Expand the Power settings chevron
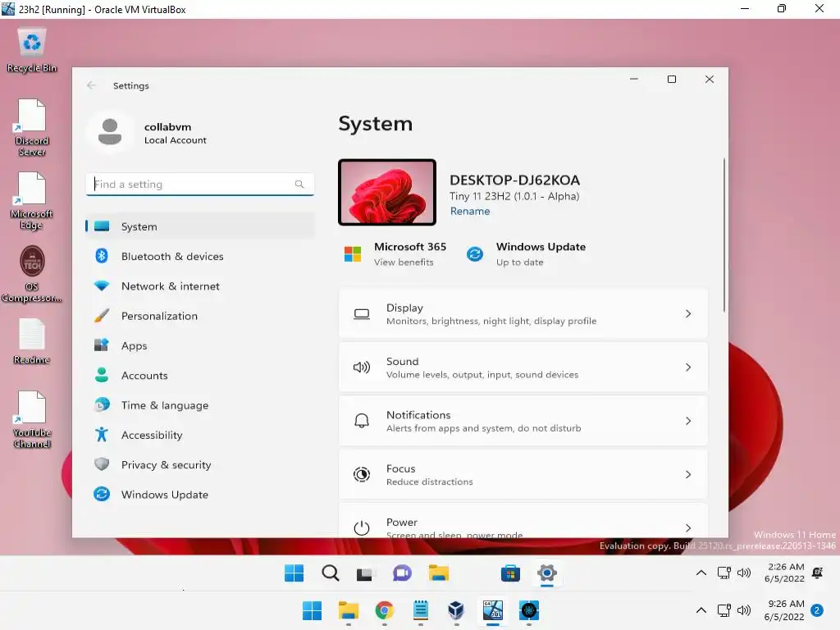Screen dimensions: 840x630 (x=688, y=528)
